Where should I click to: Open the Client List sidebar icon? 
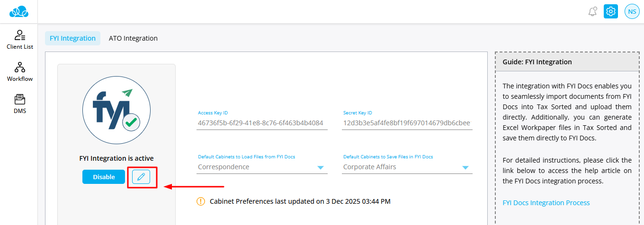pos(19,39)
